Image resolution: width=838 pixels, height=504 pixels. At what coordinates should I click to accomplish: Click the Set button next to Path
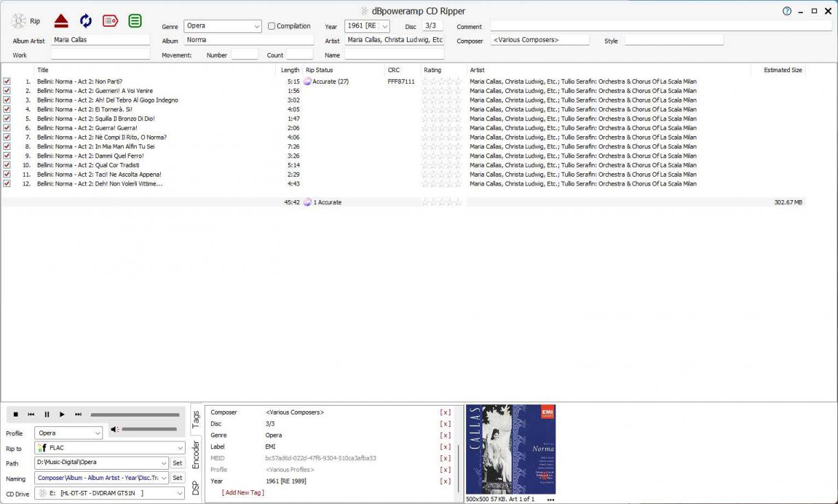point(177,463)
